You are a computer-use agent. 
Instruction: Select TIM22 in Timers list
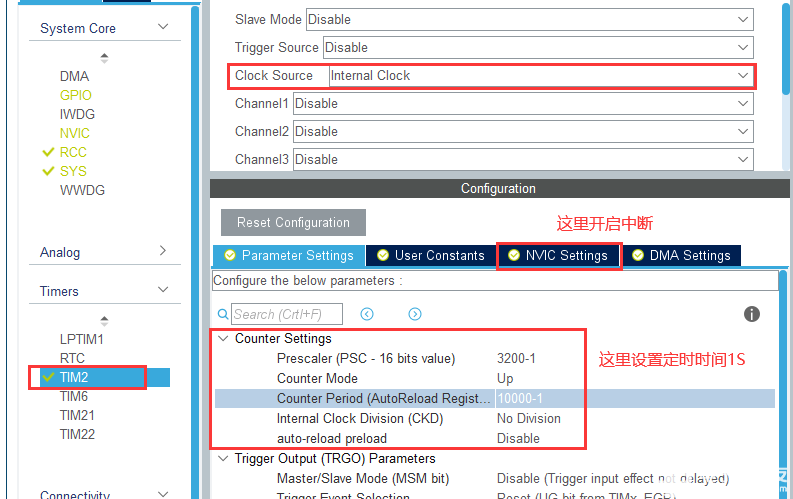(x=77, y=434)
